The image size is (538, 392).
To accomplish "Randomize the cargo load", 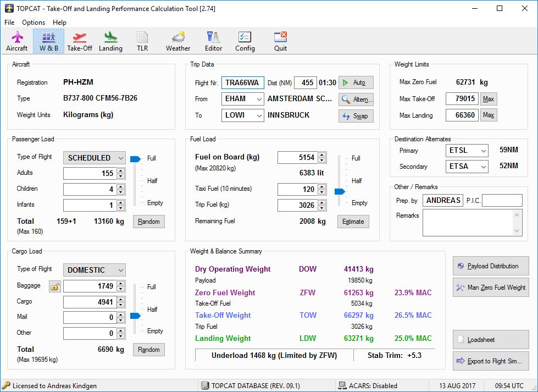I will (x=148, y=350).
